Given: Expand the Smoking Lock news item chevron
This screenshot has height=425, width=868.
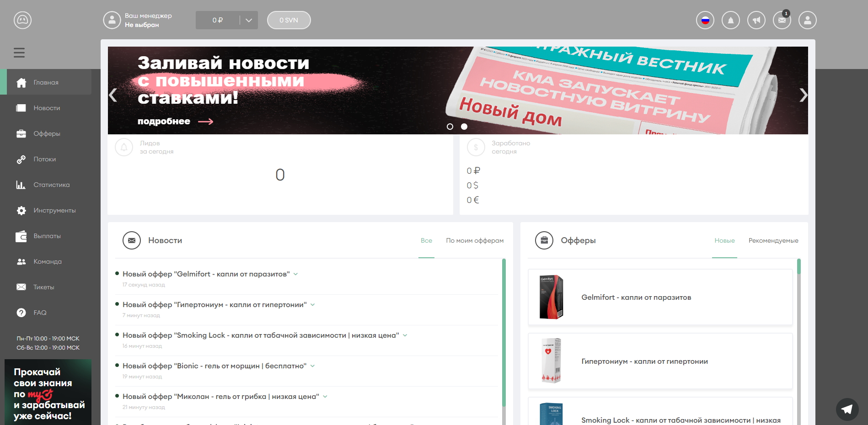Looking at the screenshot, I should [405, 335].
